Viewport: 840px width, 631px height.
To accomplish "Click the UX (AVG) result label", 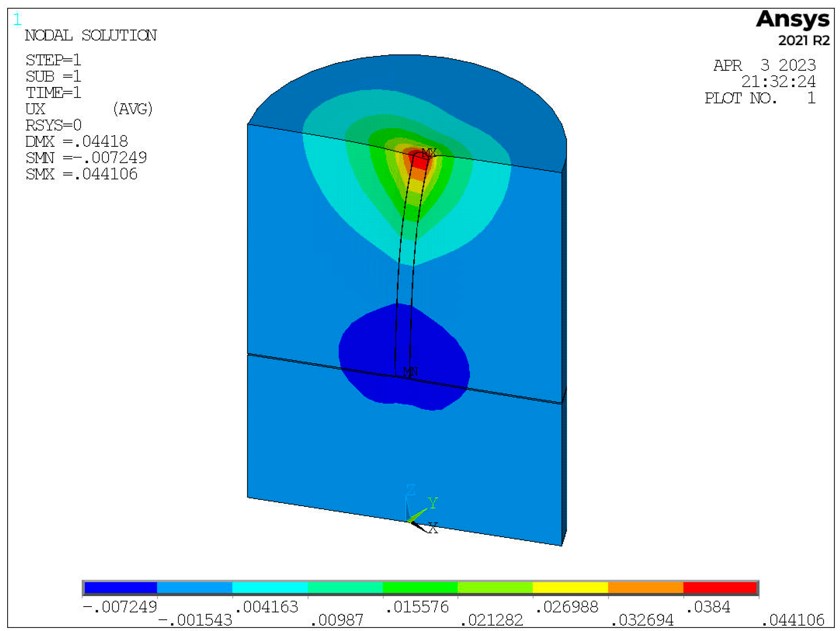I will click(x=89, y=109).
